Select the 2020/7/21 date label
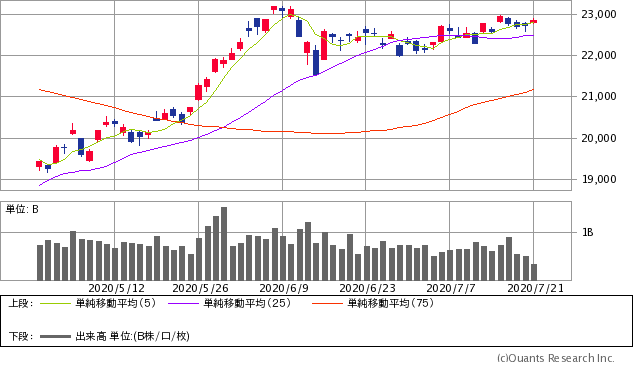 pos(535,288)
